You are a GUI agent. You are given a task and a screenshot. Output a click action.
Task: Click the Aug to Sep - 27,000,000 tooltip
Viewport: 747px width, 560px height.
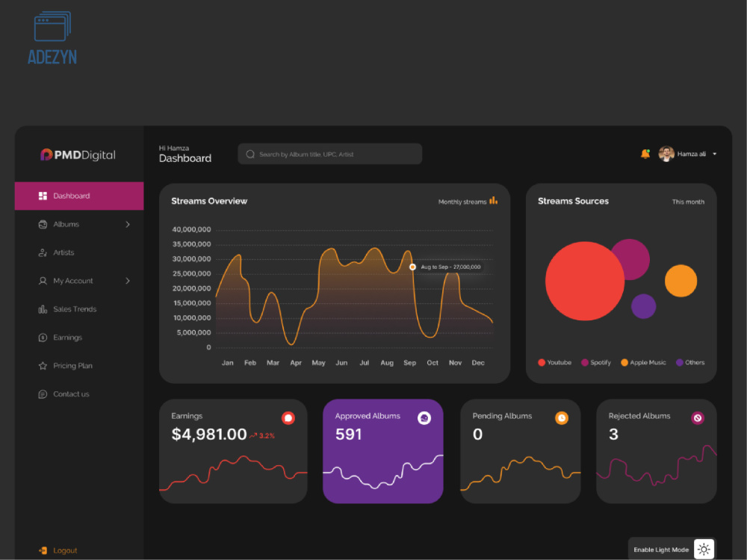click(x=450, y=267)
